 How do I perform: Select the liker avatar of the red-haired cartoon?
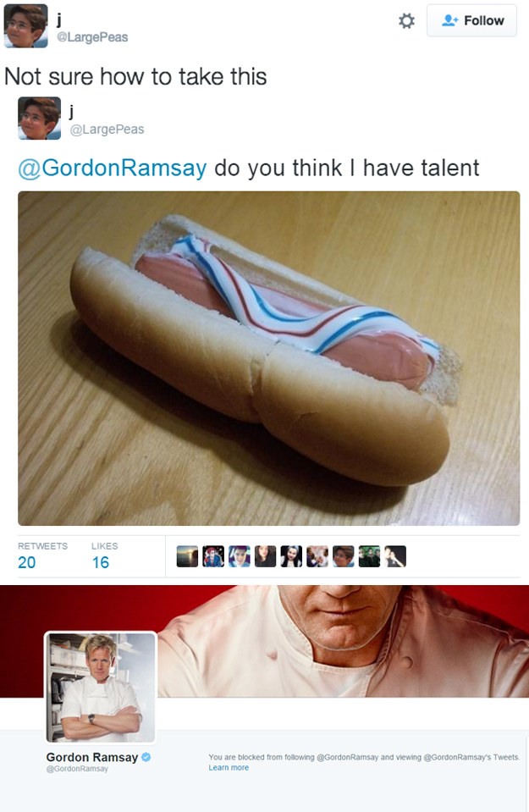213,556
